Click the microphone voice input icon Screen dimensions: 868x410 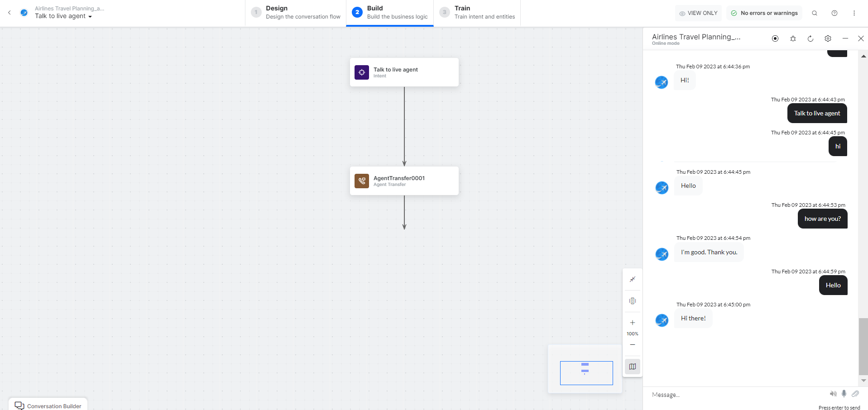point(844,394)
